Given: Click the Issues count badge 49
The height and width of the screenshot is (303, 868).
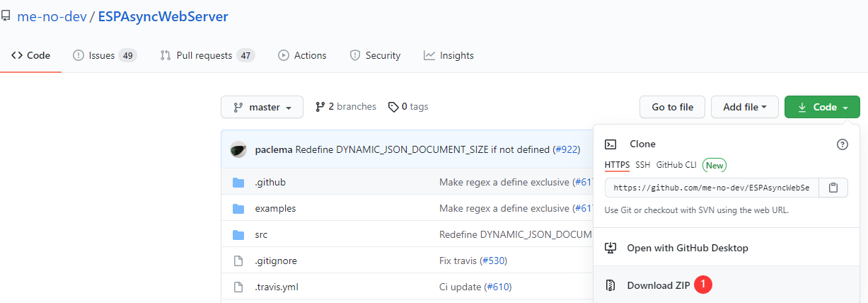Looking at the screenshot, I should (127, 55).
